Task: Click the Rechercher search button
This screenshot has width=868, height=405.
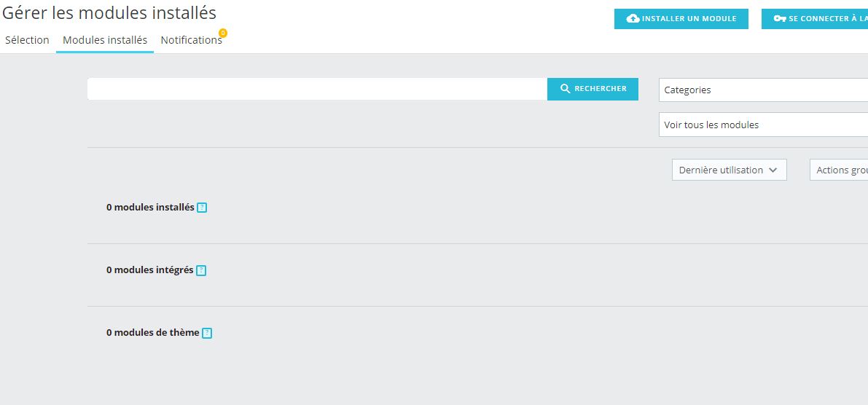Action: (x=593, y=89)
